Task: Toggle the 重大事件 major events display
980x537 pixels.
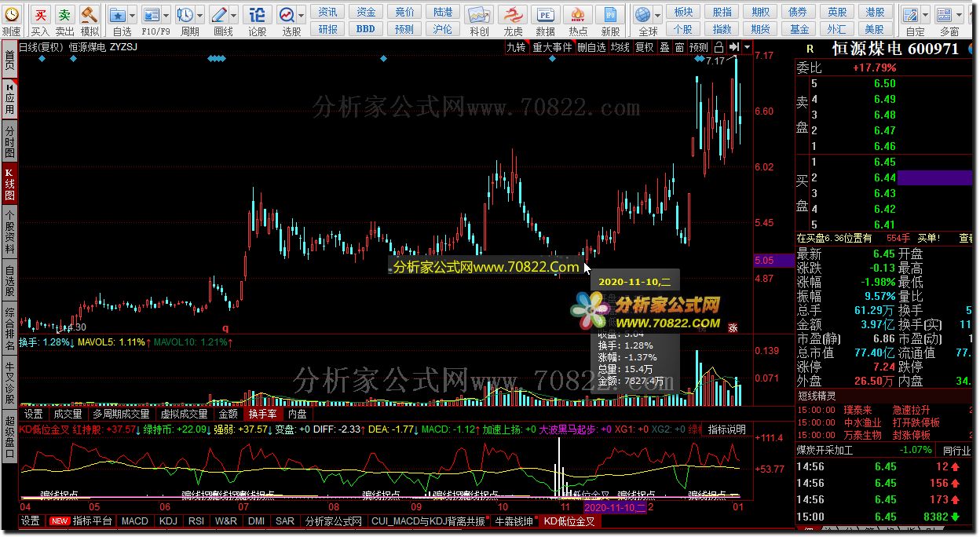Action: 553,47
